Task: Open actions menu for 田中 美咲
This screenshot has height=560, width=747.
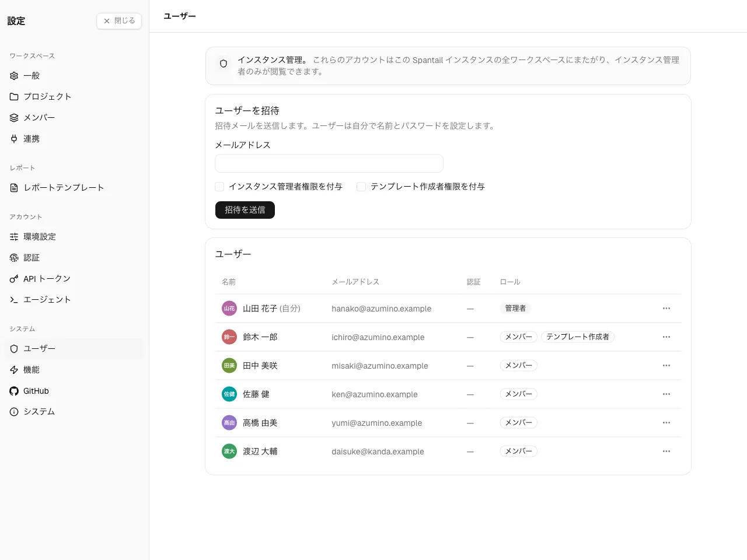Action: tap(666, 366)
